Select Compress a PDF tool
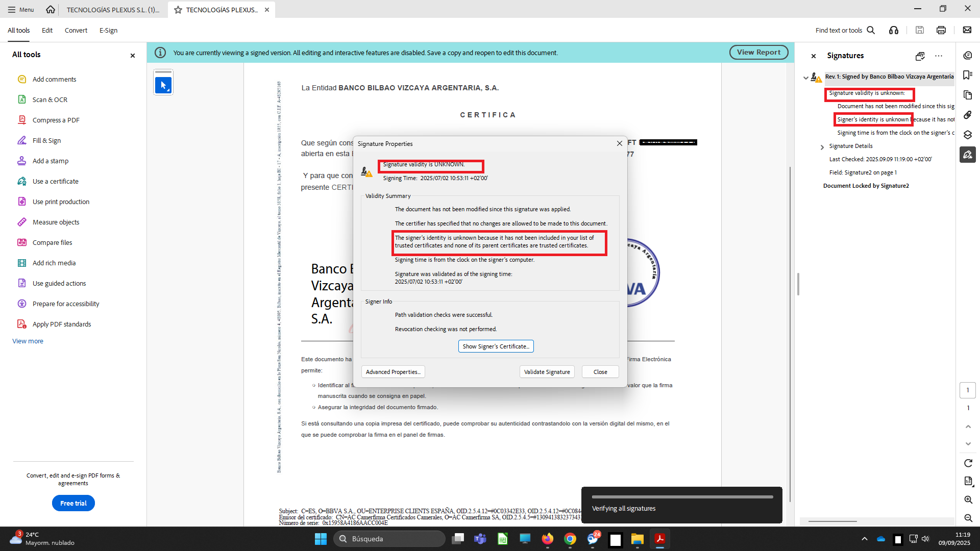 coord(56,120)
